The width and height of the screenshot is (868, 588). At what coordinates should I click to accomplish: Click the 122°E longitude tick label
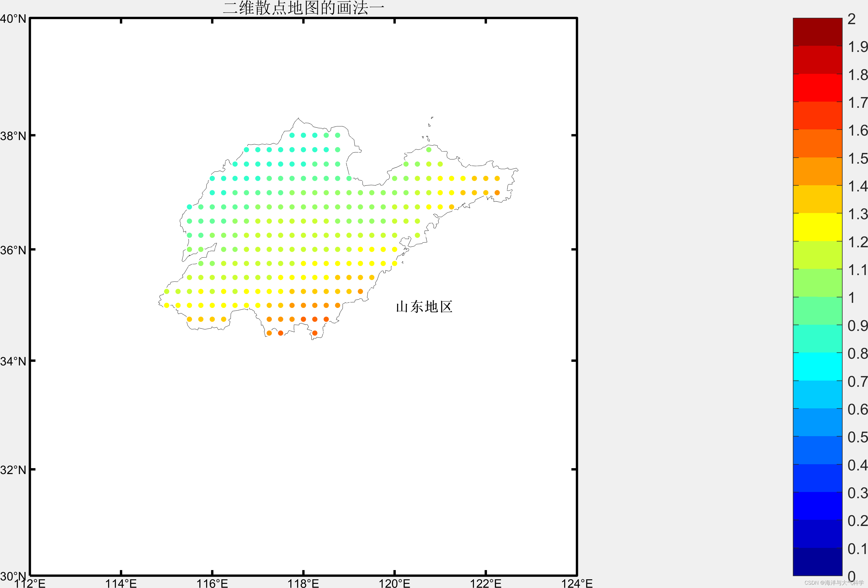[x=486, y=583]
